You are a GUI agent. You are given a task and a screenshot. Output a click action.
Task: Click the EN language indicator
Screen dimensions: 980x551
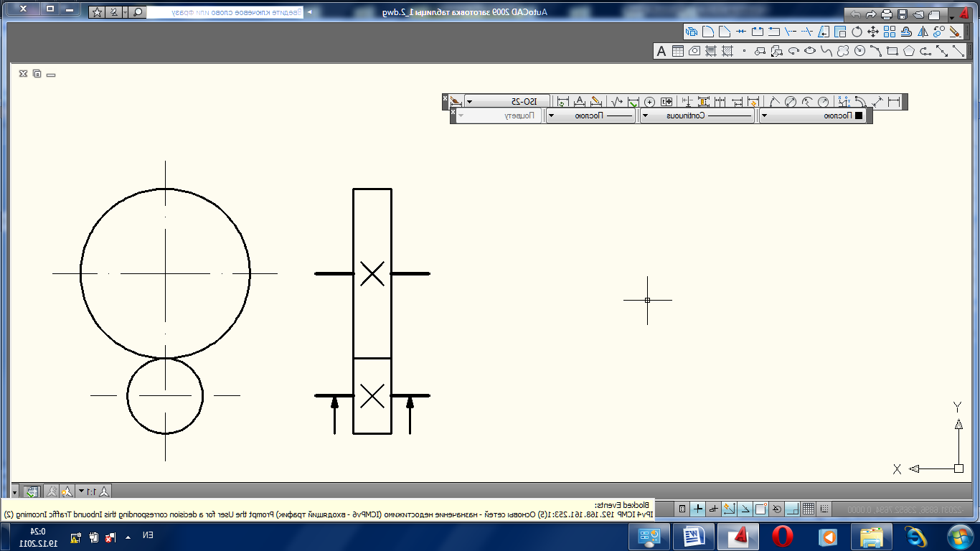[147, 535]
